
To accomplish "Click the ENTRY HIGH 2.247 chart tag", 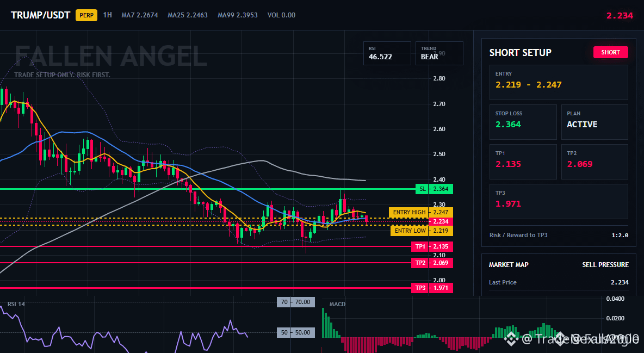I will (x=421, y=213).
